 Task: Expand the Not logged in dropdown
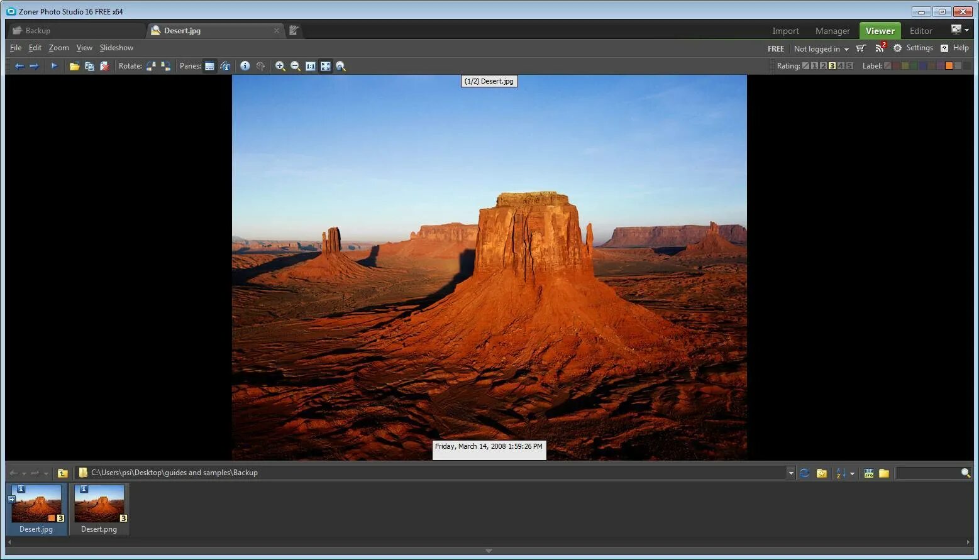click(x=821, y=48)
